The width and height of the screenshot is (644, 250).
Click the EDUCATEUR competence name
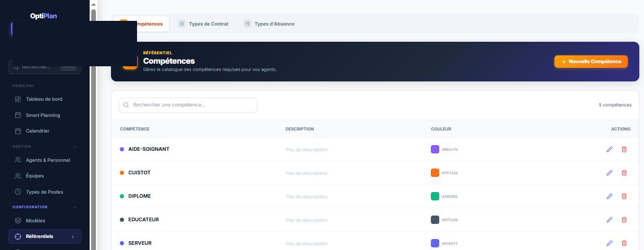pos(143,220)
